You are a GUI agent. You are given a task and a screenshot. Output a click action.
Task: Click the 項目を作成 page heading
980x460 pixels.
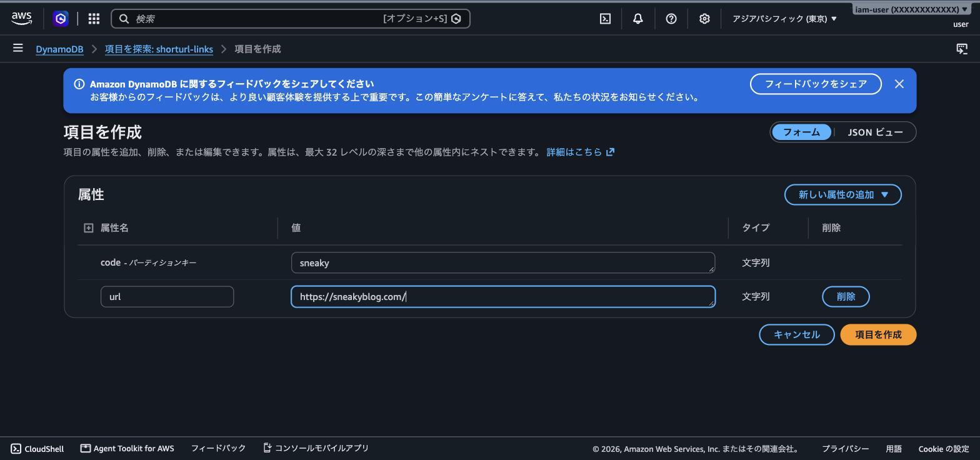(x=102, y=132)
